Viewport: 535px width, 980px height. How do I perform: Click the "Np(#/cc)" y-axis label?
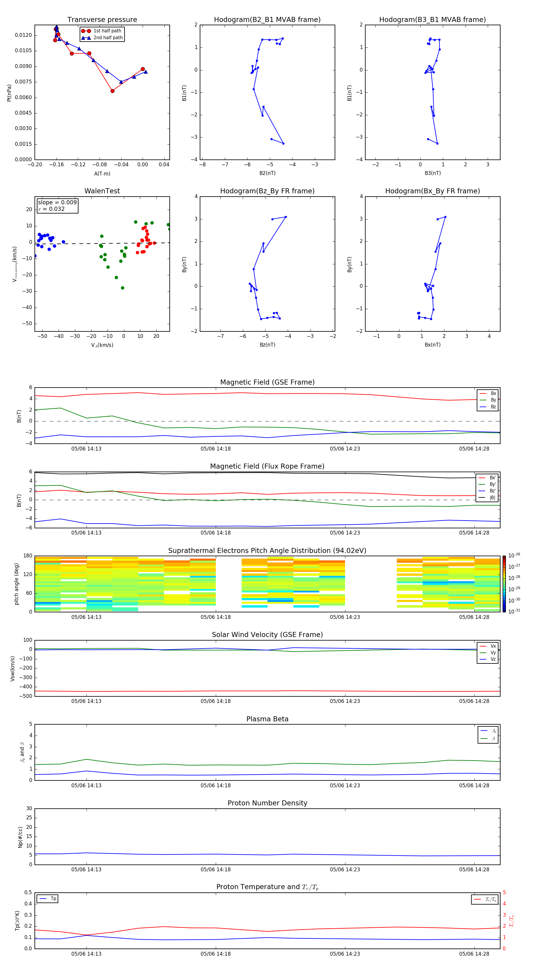[20, 837]
